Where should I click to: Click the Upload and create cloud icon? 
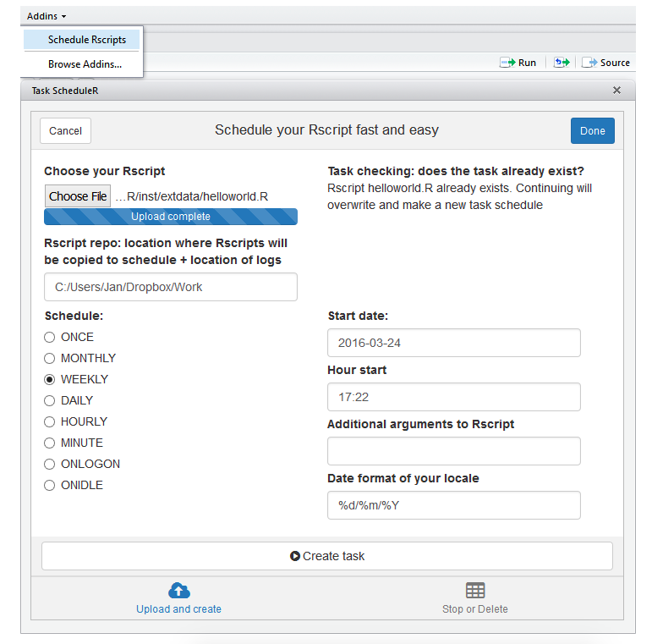[178, 591]
